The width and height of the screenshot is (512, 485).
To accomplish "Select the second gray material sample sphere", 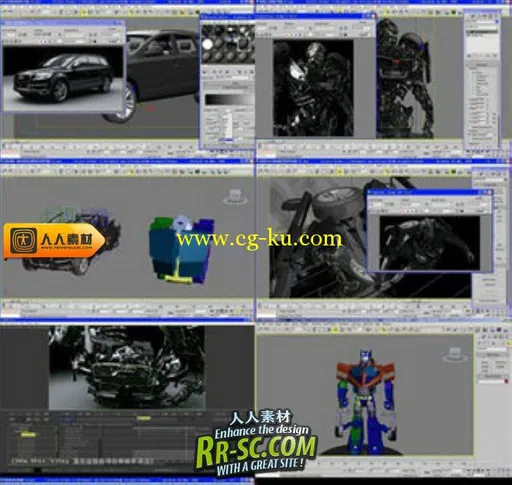I will (x=218, y=44).
